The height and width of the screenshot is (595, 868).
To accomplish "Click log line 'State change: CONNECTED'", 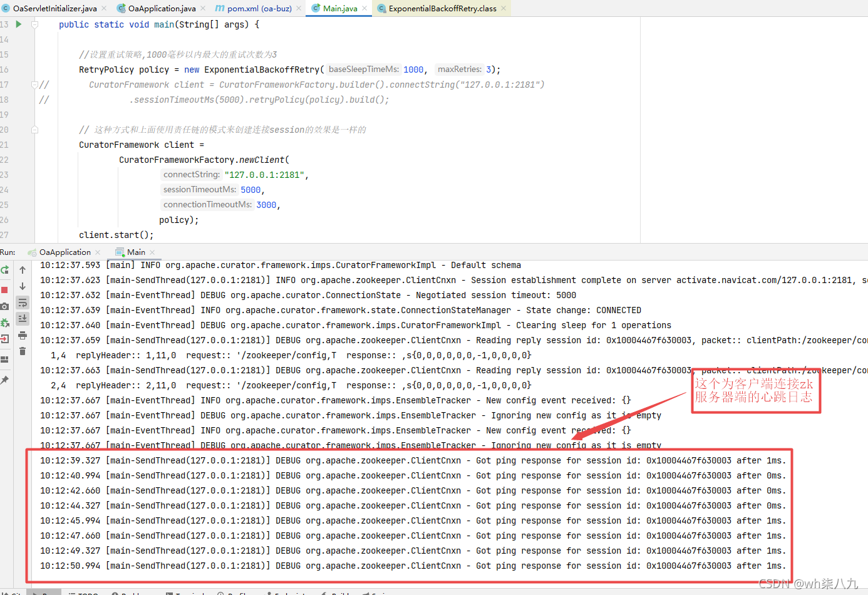I will coord(341,310).
